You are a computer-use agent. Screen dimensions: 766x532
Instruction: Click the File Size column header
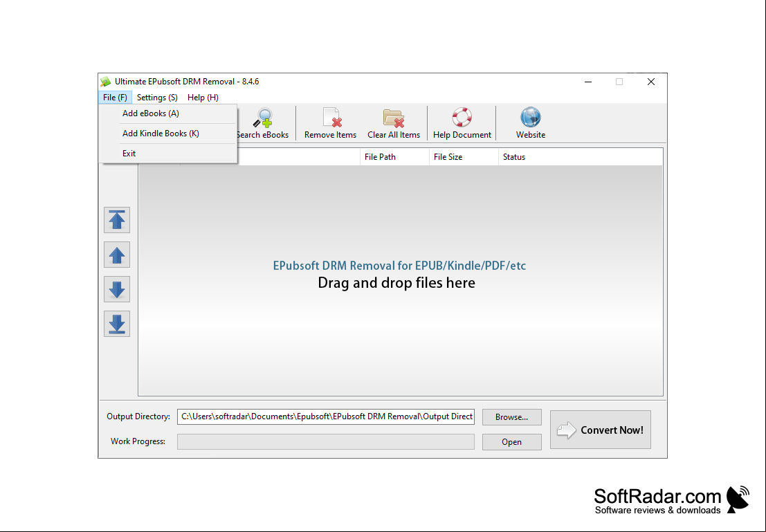[464, 157]
